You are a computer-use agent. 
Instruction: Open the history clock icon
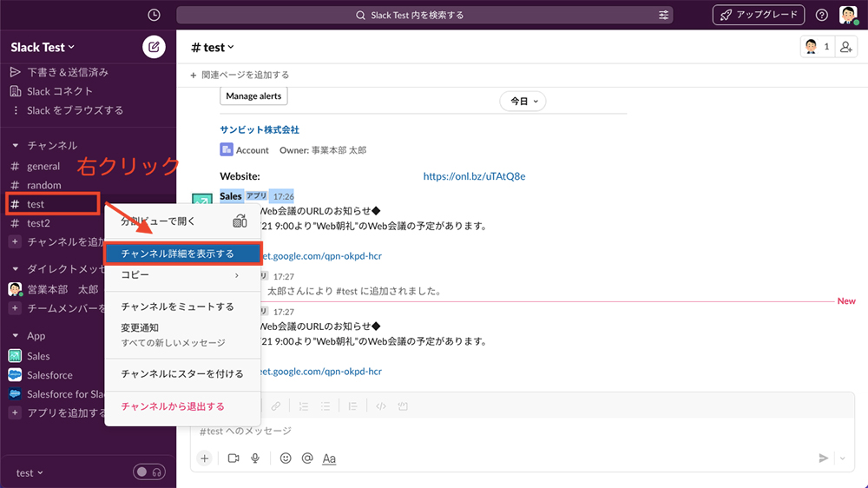click(154, 15)
